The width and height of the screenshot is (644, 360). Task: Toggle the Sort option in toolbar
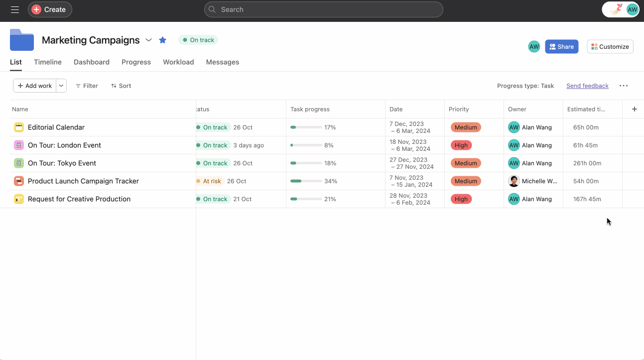click(x=121, y=86)
